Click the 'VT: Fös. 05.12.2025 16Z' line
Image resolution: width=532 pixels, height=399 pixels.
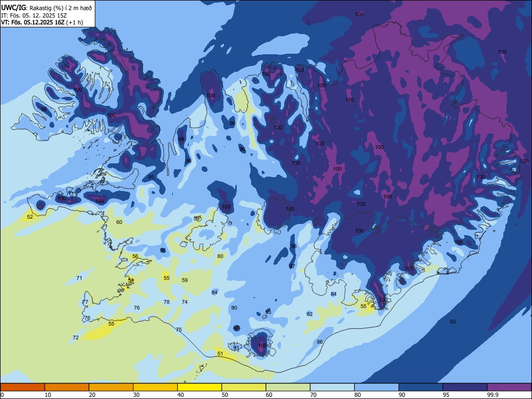coord(32,22)
